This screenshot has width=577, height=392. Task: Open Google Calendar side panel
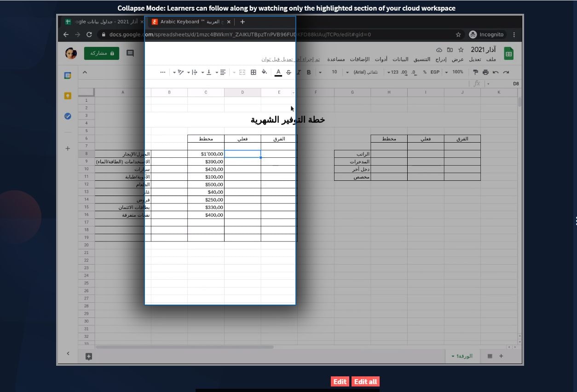(x=68, y=75)
